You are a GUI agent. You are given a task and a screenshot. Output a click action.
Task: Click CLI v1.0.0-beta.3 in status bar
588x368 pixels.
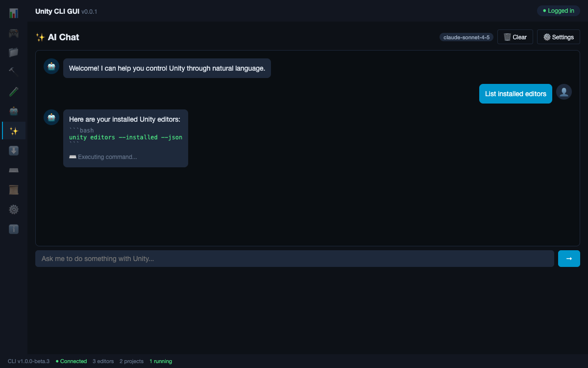(28, 361)
